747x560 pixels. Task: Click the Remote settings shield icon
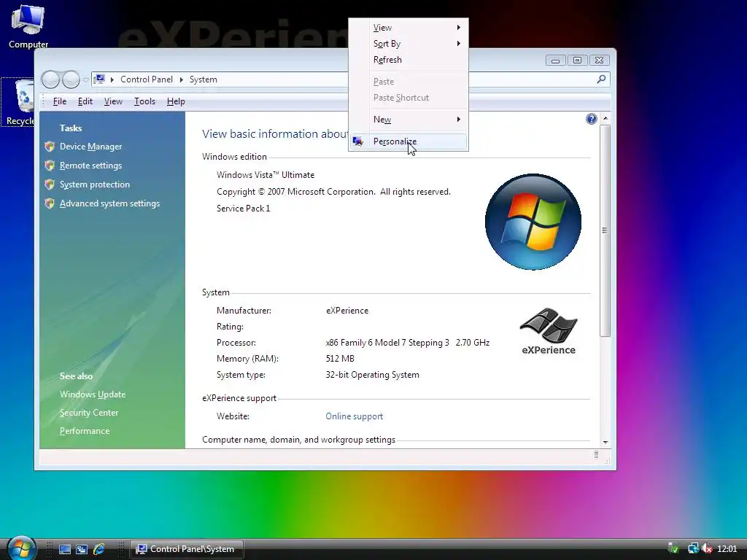50,166
